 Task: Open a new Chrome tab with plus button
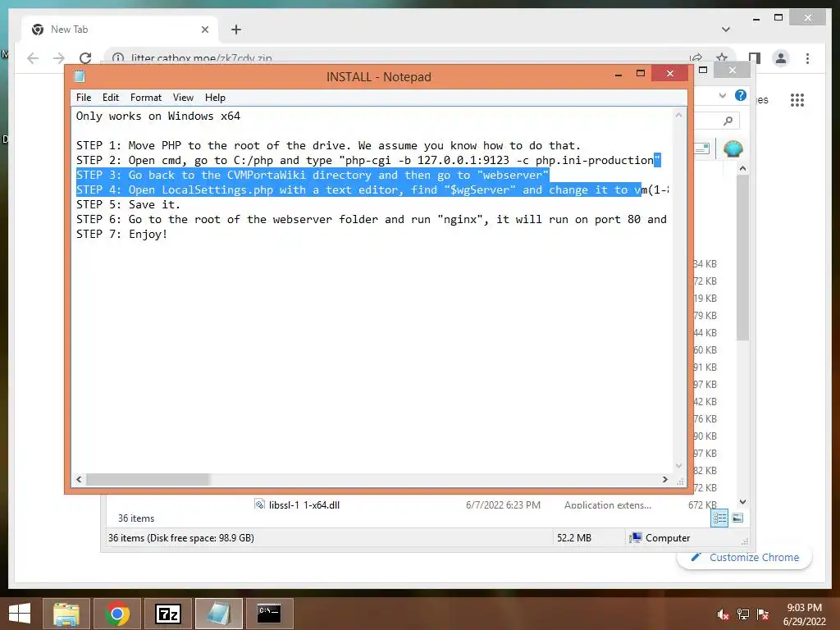236,30
